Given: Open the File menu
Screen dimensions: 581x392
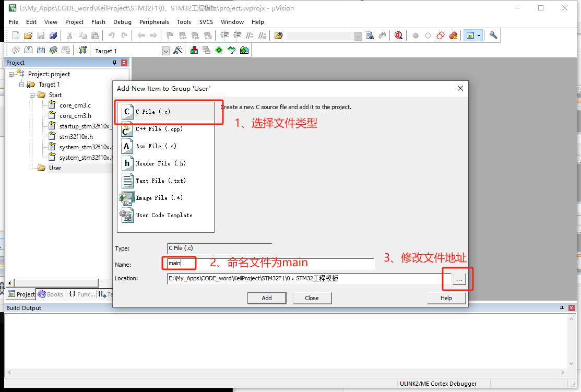Looking at the screenshot, I should (x=14, y=22).
